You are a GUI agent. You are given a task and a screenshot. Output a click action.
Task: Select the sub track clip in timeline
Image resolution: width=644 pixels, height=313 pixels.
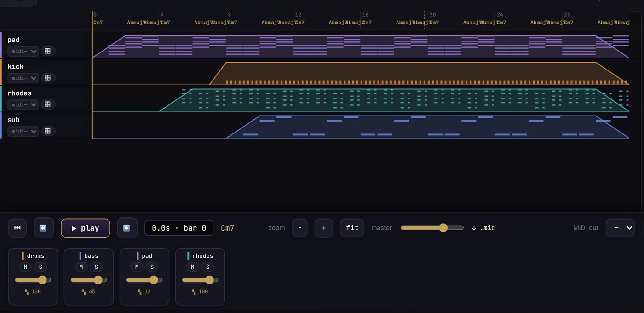pyautogui.click(x=428, y=127)
